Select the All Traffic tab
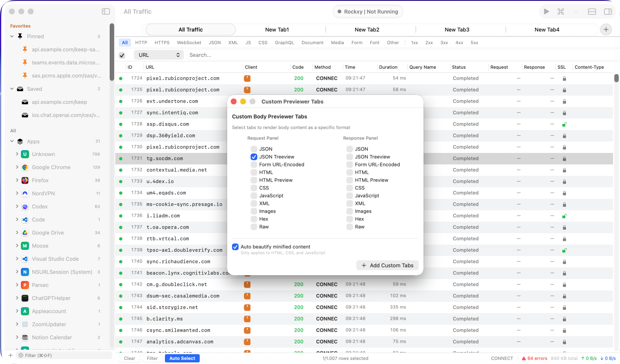620x364 pixels. (191, 29)
